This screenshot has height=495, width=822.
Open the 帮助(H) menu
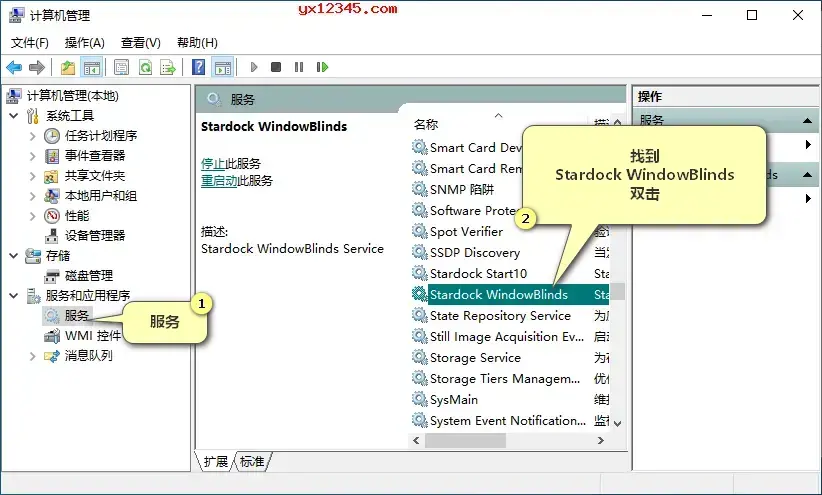[197, 42]
